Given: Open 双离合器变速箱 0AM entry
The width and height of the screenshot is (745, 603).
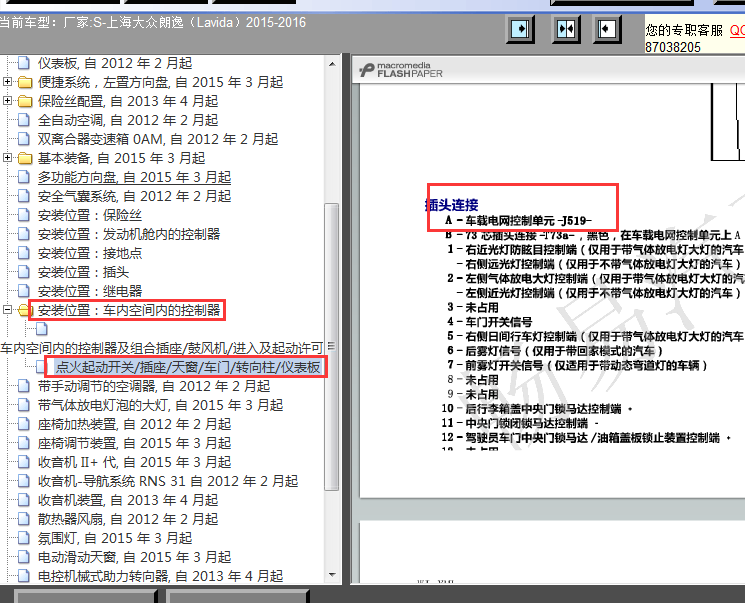Looking at the screenshot, I should coord(158,139).
